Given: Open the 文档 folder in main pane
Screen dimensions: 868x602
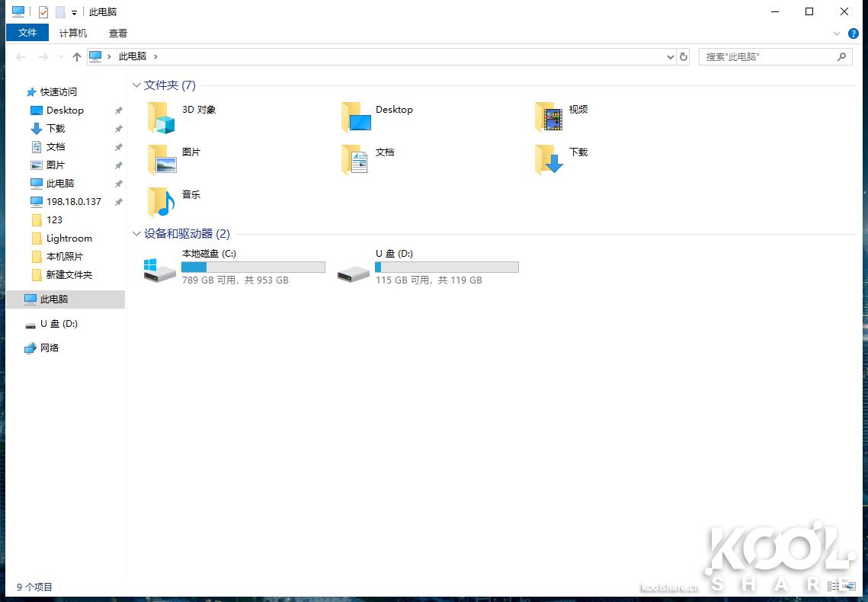Looking at the screenshot, I should [x=355, y=160].
